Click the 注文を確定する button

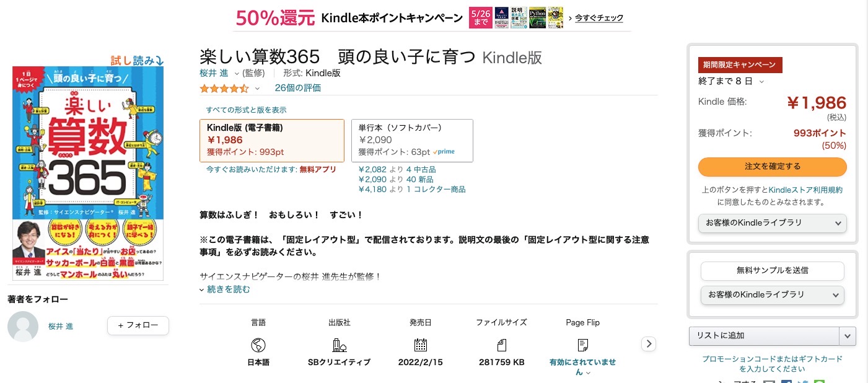pos(772,167)
